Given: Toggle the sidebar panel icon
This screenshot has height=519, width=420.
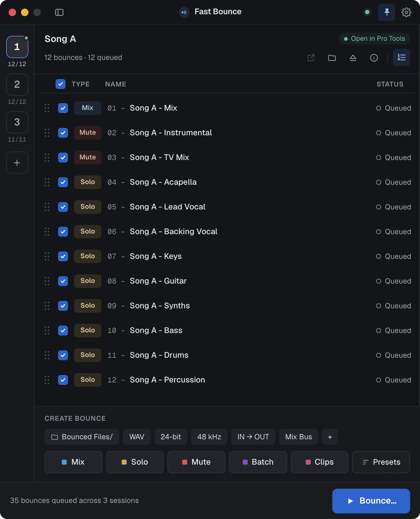Looking at the screenshot, I should (x=59, y=12).
